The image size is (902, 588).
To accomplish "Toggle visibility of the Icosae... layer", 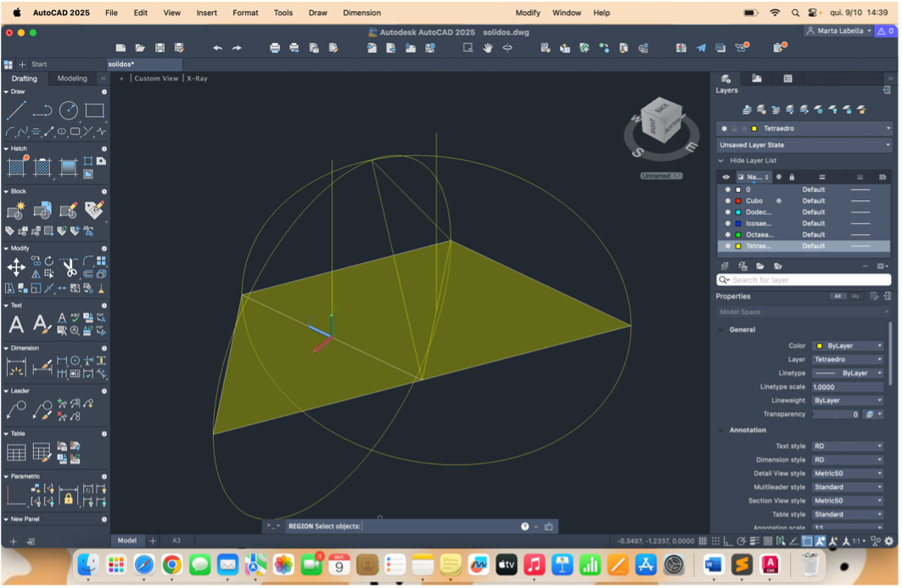I will click(728, 224).
